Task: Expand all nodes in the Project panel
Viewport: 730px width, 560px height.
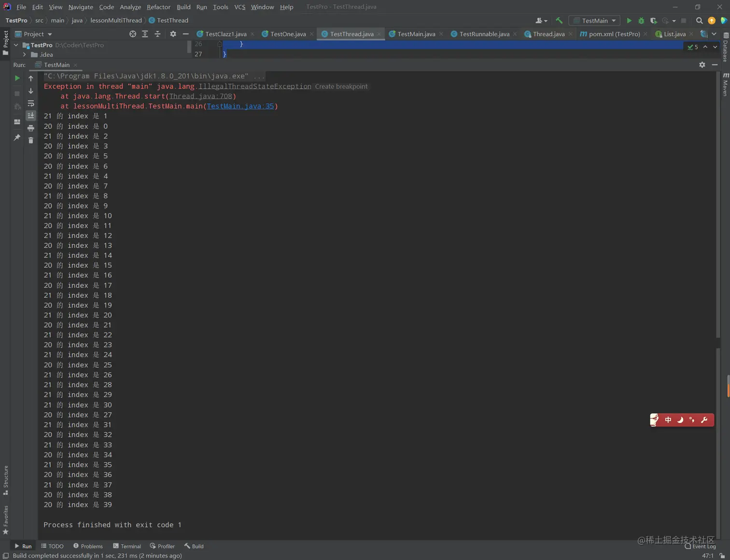Action: [145, 34]
